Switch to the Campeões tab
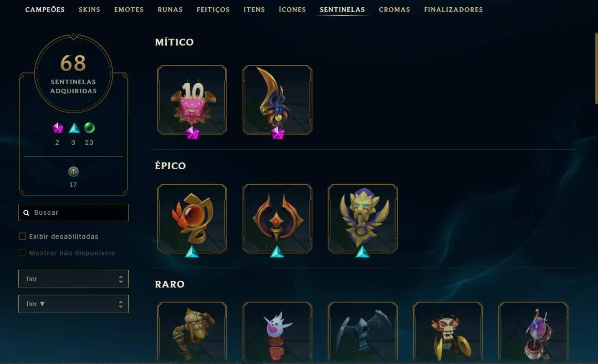Screen dimensions: 598x364 coord(45,10)
